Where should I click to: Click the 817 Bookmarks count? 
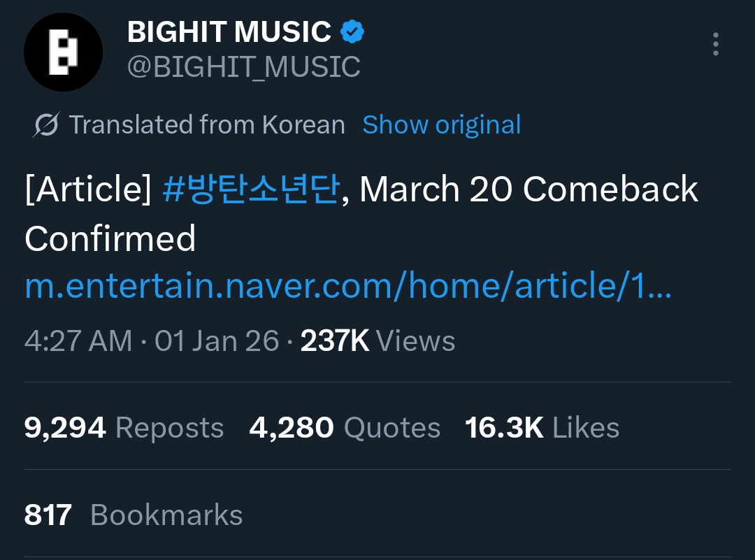[x=133, y=515]
